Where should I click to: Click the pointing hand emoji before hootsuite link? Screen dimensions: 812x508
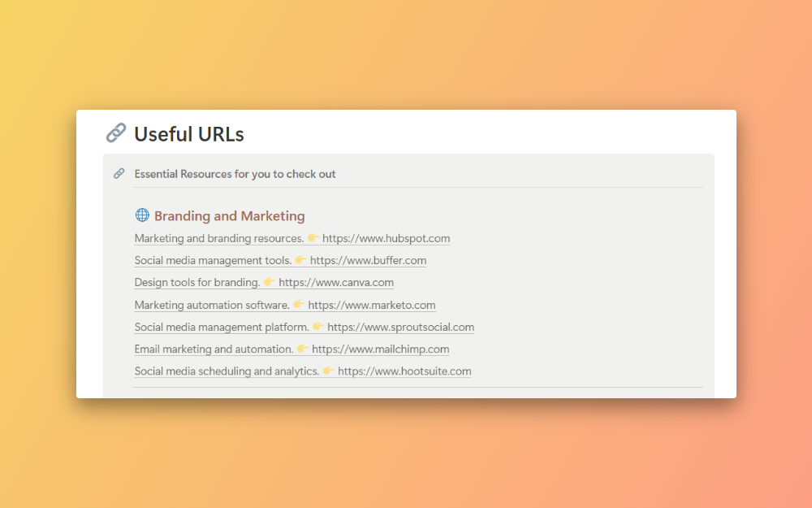point(329,371)
